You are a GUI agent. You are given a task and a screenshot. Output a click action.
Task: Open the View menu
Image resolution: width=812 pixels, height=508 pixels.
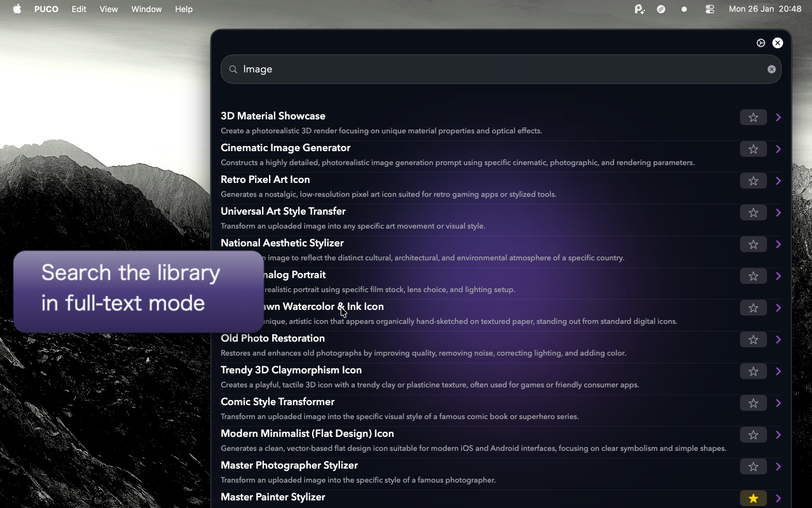tap(108, 9)
